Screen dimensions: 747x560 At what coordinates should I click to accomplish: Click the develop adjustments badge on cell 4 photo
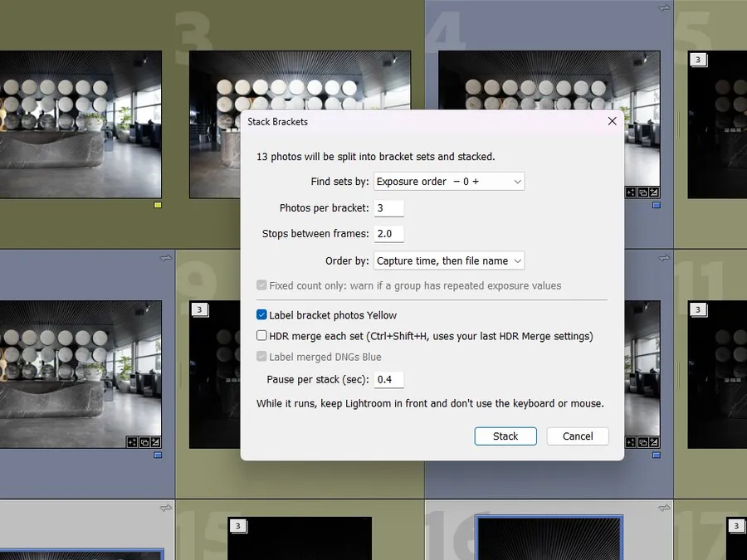click(x=654, y=192)
